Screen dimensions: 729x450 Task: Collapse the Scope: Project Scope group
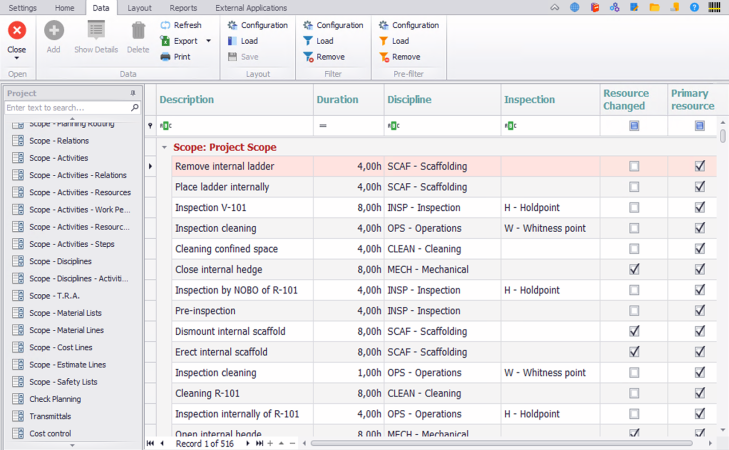pos(164,147)
